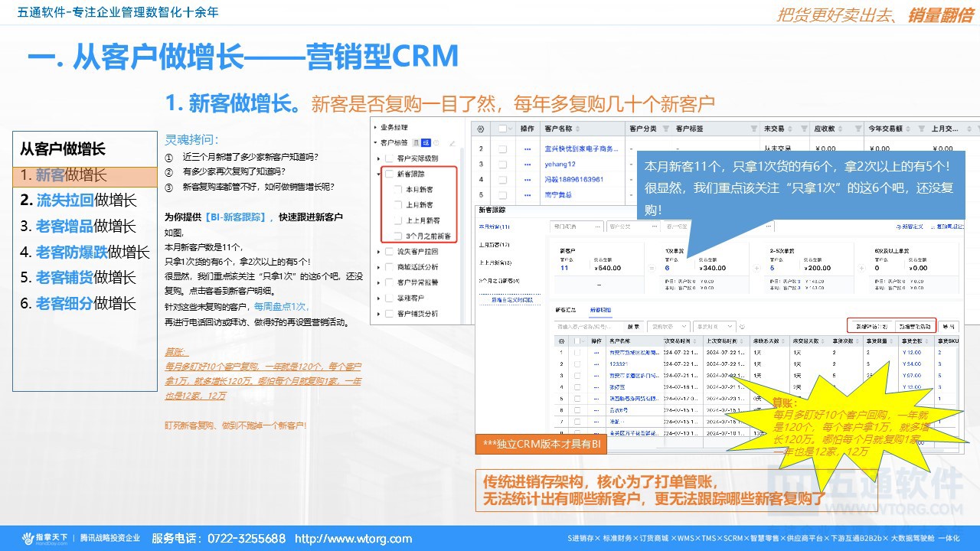Switch to the 新客汇总 tab
This screenshot has height=551, width=980.
[x=566, y=309]
